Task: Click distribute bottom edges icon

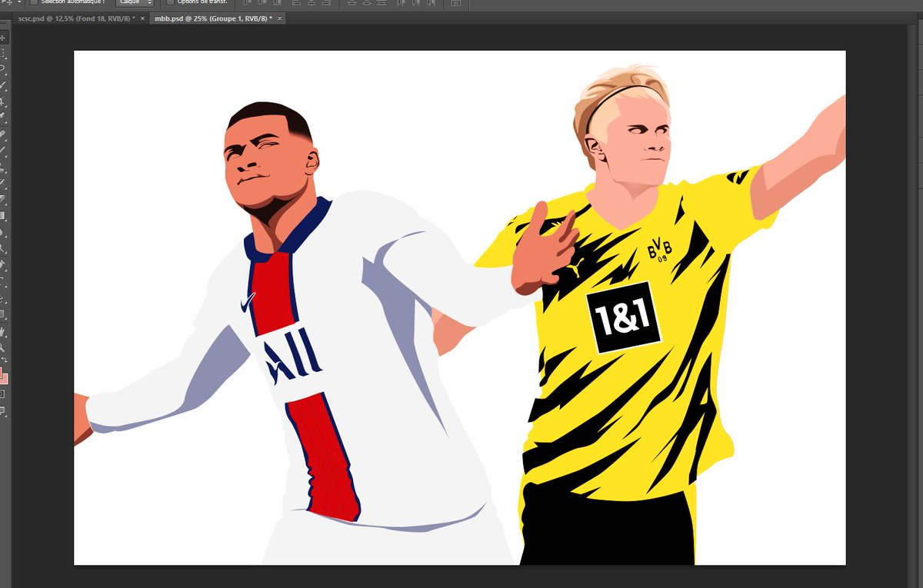Action: (382, 2)
